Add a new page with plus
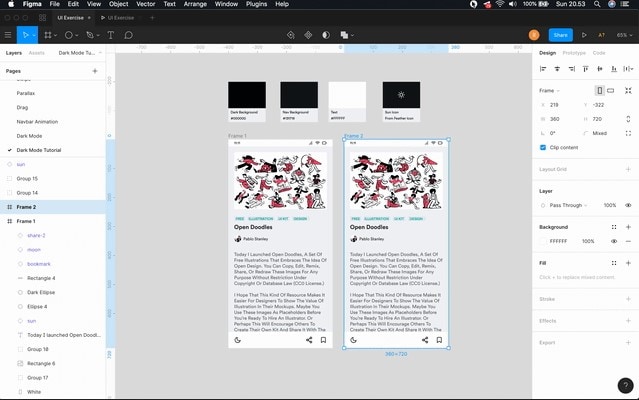The height and width of the screenshot is (400, 639). tap(95, 71)
